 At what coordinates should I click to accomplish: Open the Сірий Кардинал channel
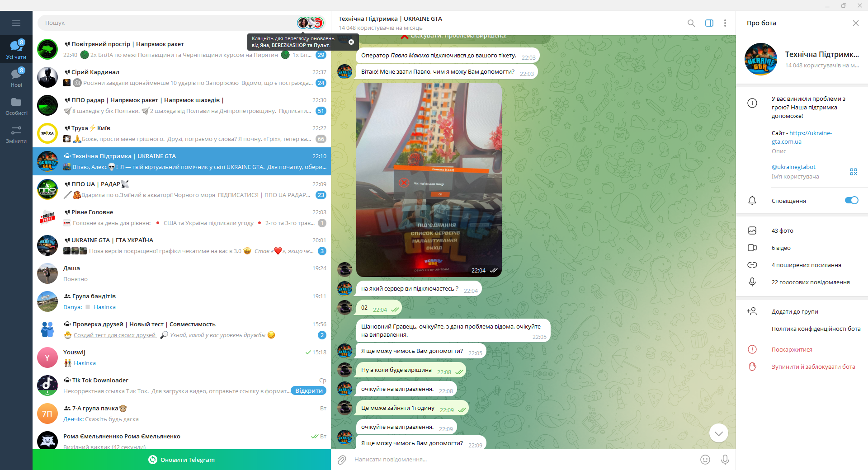coord(182,77)
